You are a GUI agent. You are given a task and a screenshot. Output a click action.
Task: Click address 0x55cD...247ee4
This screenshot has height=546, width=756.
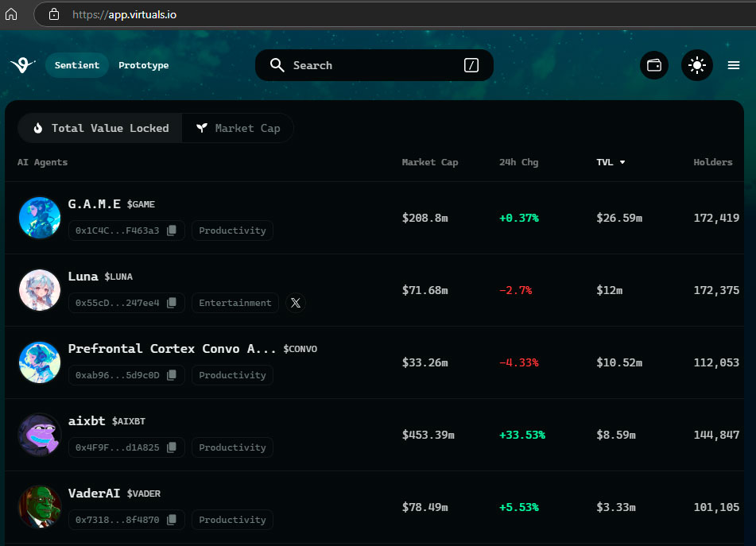[x=117, y=303]
